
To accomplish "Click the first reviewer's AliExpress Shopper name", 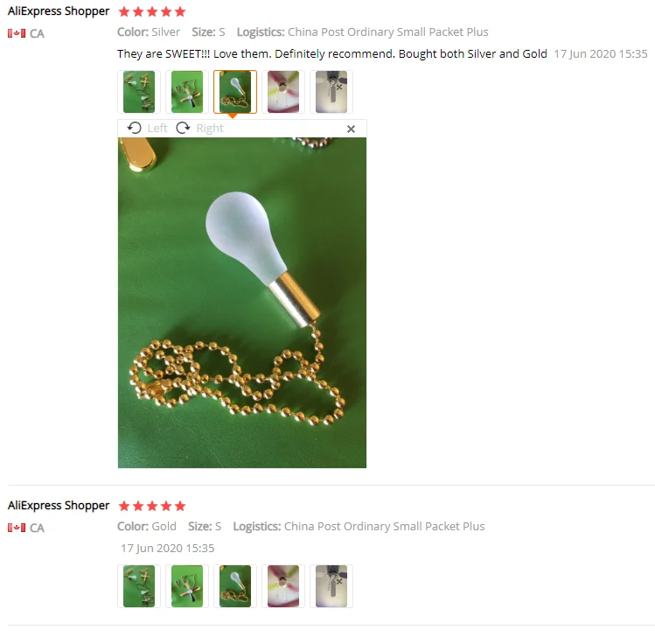I will click(59, 11).
